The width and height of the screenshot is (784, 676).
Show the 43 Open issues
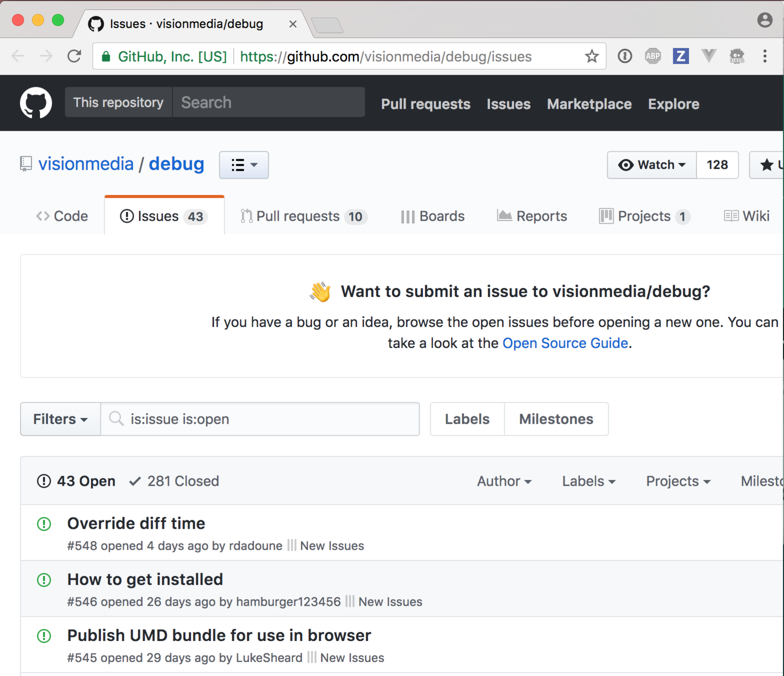coord(76,481)
